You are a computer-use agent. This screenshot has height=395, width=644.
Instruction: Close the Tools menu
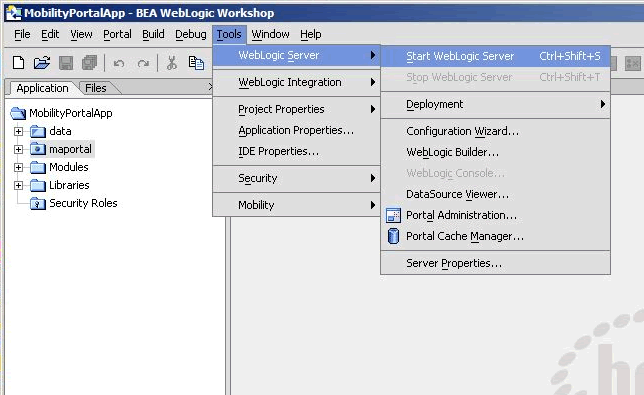point(229,34)
